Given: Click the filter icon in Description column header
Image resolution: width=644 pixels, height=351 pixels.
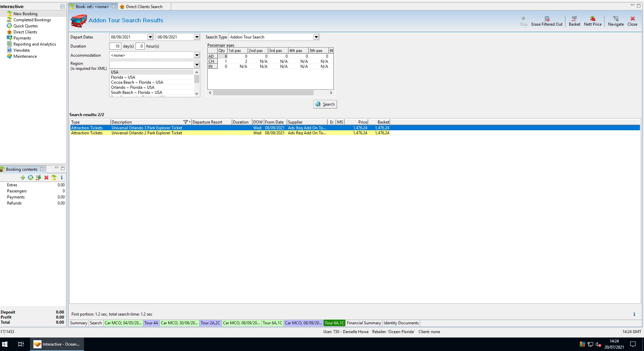Looking at the screenshot, I should pos(185,122).
